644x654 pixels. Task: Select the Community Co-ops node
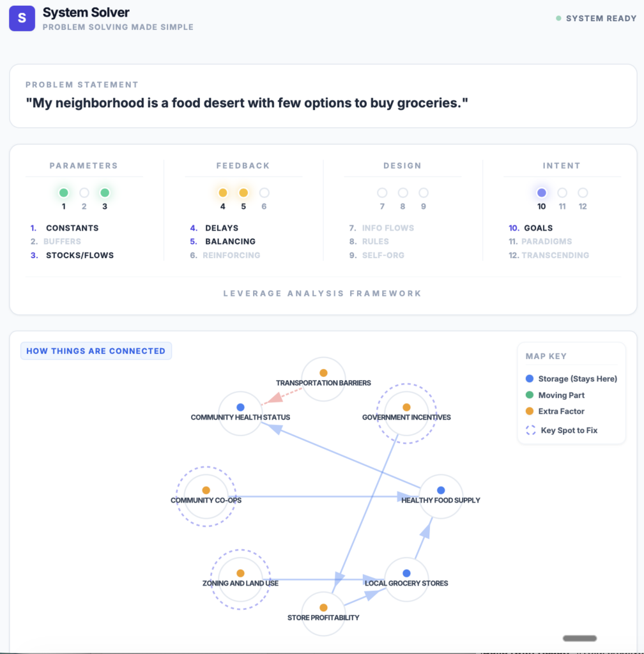coord(206,496)
